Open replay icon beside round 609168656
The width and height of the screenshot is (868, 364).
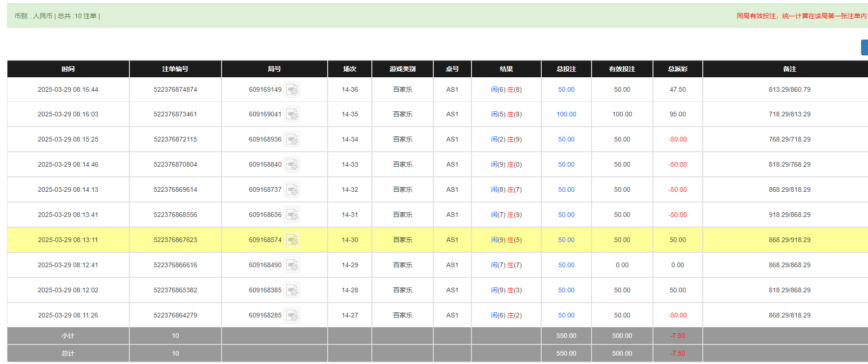click(x=292, y=215)
